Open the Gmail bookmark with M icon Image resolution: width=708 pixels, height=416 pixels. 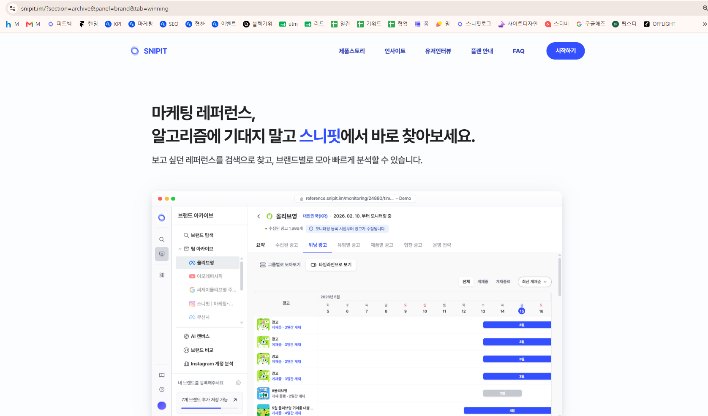(33, 24)
